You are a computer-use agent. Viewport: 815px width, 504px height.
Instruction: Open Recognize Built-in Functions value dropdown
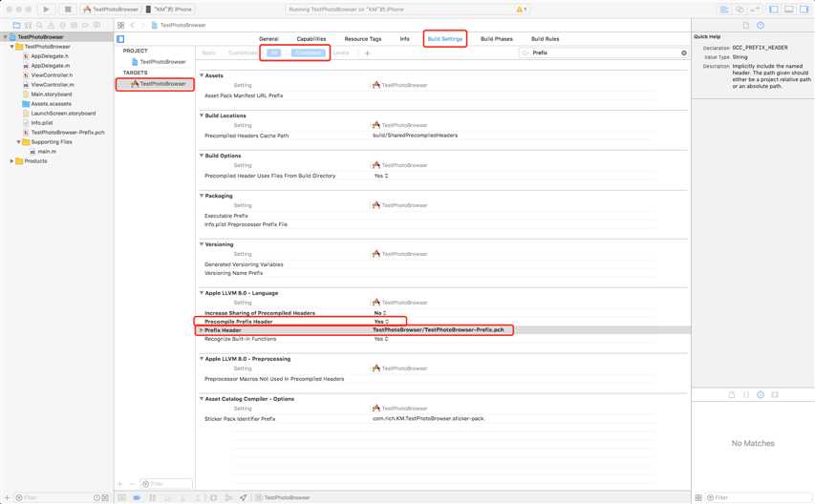point(381,339)
